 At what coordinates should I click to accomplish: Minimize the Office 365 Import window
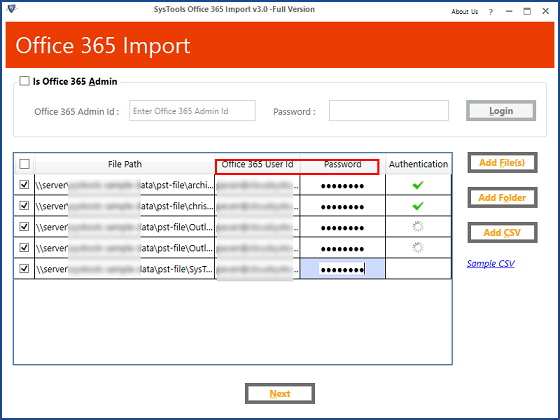pyautogui.click(x=509, y=12)
